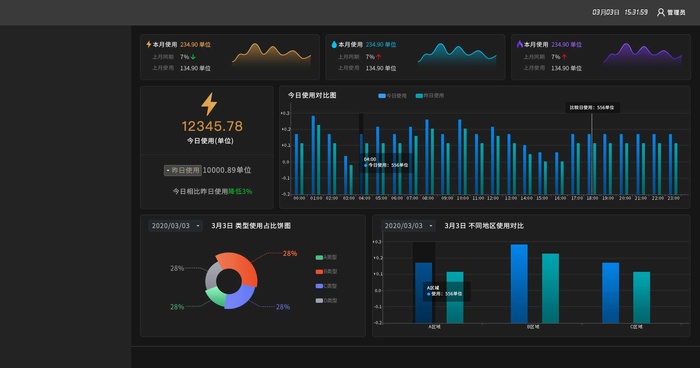Click the green slice of the donut chart
This screenshot has height=368, width=700.
tap(217, 297)
